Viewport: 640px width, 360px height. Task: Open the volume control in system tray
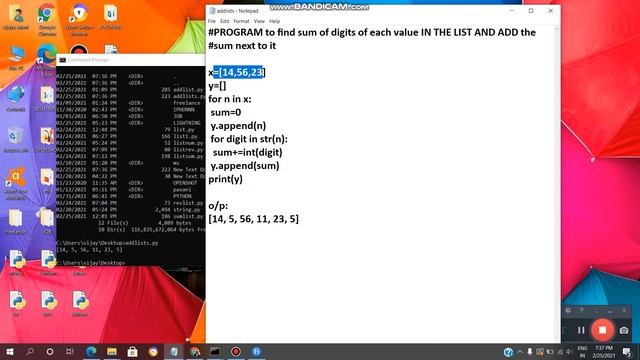click(569, 352)
